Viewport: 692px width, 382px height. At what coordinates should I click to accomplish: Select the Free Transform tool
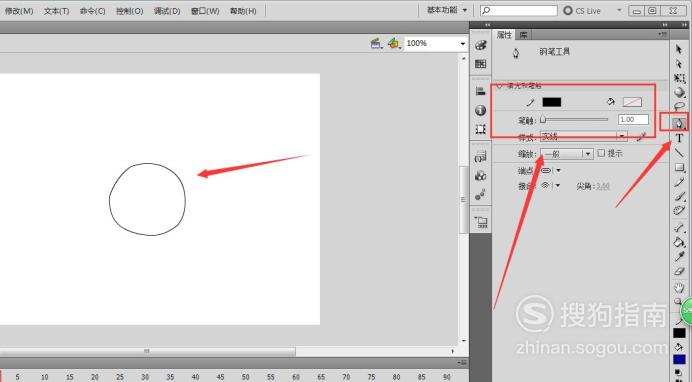(679, 79)
